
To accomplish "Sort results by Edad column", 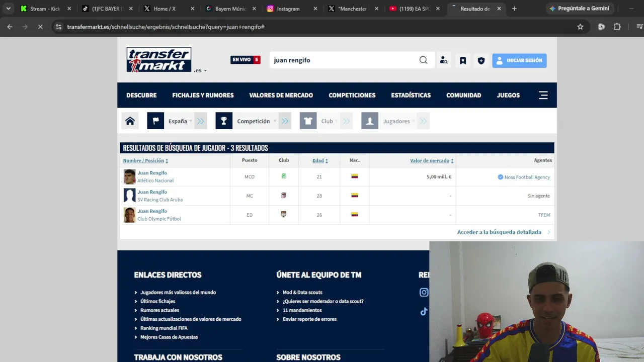I will pyautogui.click(x=320, y=160).
